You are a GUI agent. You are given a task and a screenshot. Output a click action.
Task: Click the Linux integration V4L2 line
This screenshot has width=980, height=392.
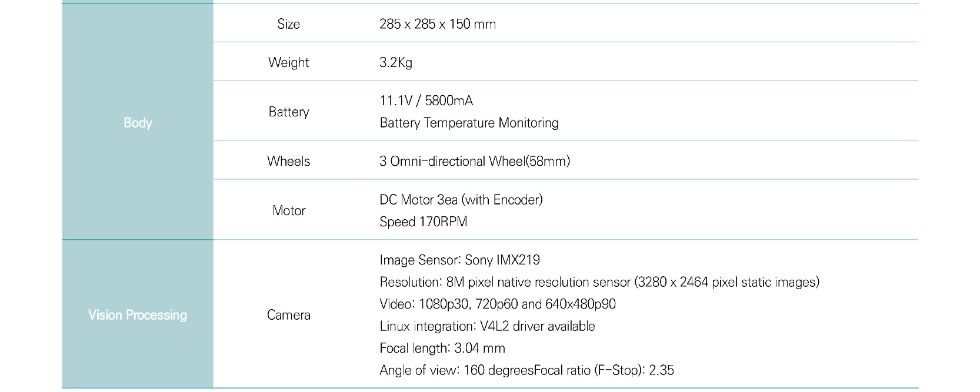[x=488, y=326]
